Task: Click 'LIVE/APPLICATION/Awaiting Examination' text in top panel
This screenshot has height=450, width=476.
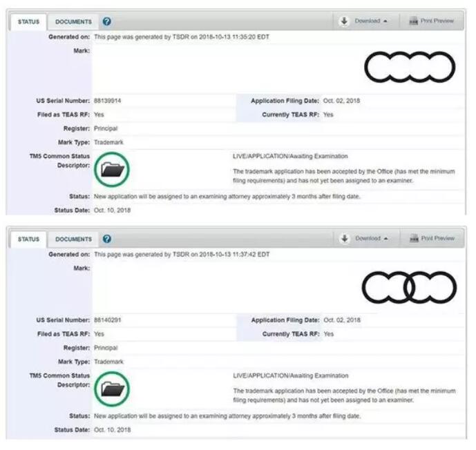Action: (x=291, y=156)
